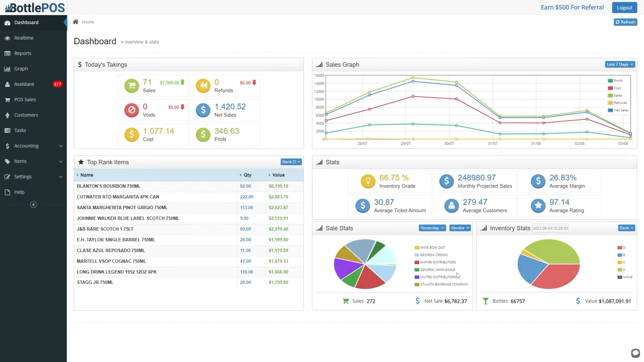Image resolution: width=644 pixels, height=362 pixels.
Task: Expand the Accounting submenu chevron
Action: click(60, 146)
